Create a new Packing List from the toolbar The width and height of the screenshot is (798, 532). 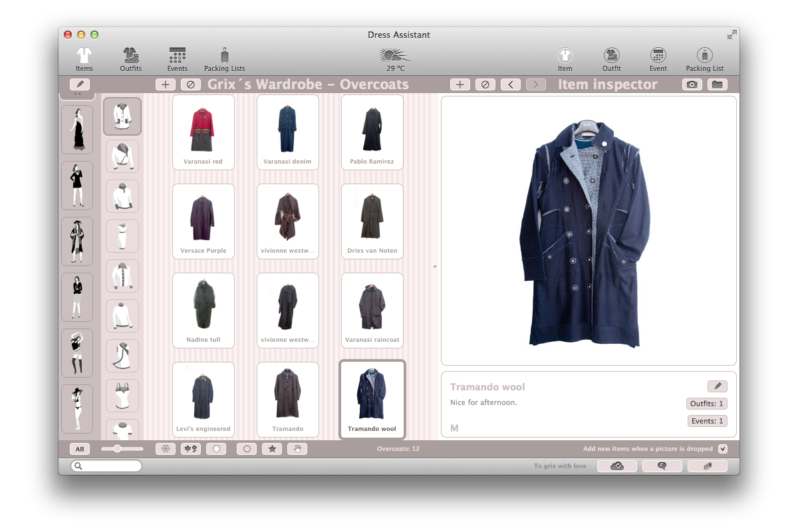click(x=705, y=59)
